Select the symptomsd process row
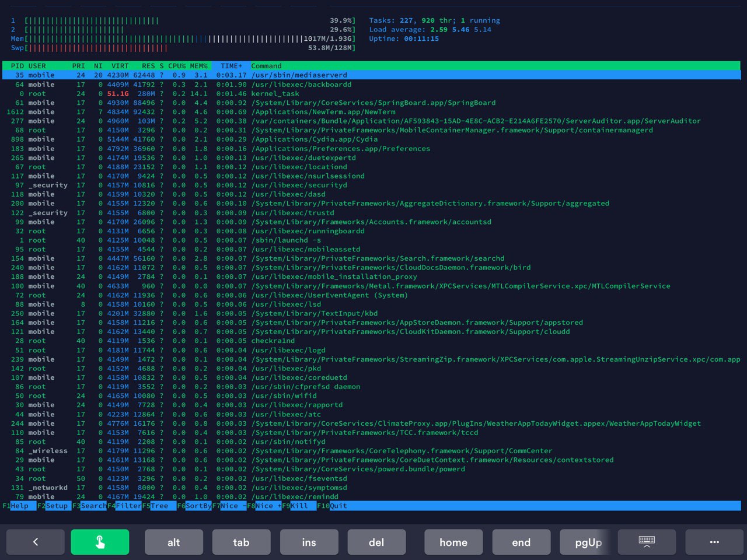 point(371,488)
